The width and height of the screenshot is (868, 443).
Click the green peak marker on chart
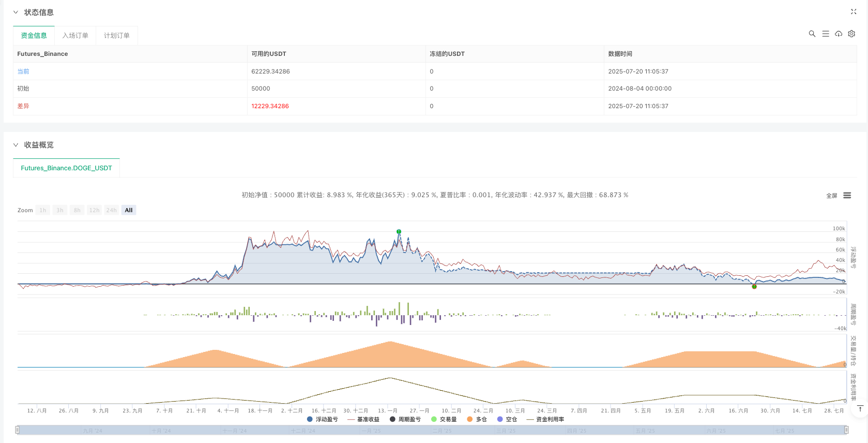[x=399, y=231]
